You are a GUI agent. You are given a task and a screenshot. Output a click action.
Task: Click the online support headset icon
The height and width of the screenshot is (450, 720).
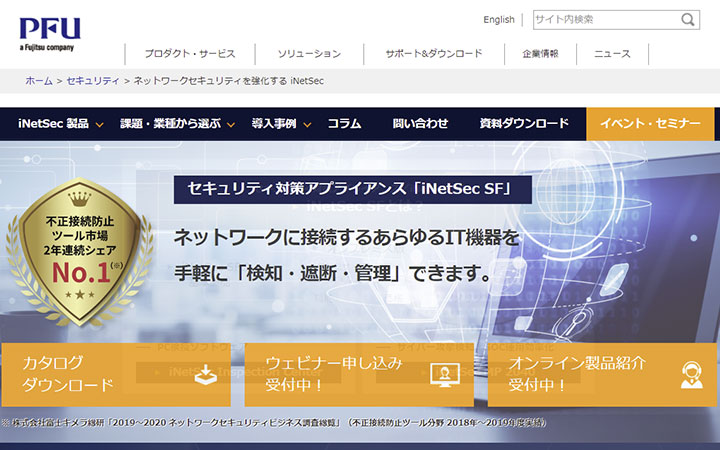(691, 374)
